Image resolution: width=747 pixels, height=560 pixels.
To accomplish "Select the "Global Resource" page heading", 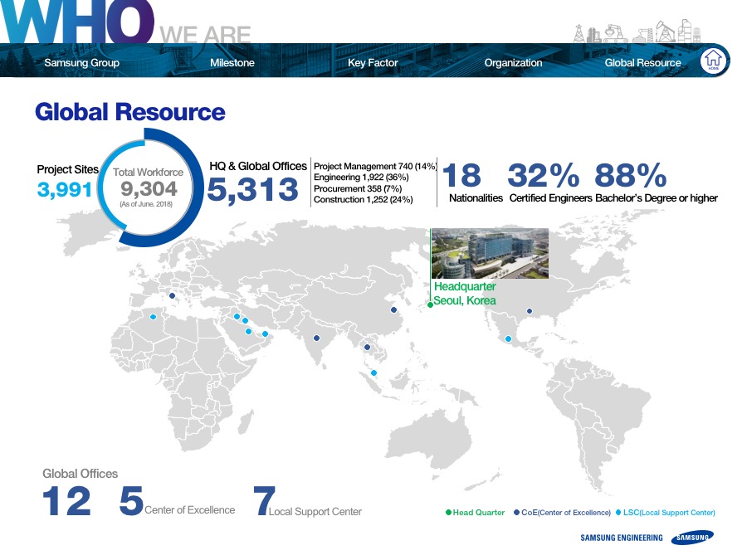I will click(130, 112).
